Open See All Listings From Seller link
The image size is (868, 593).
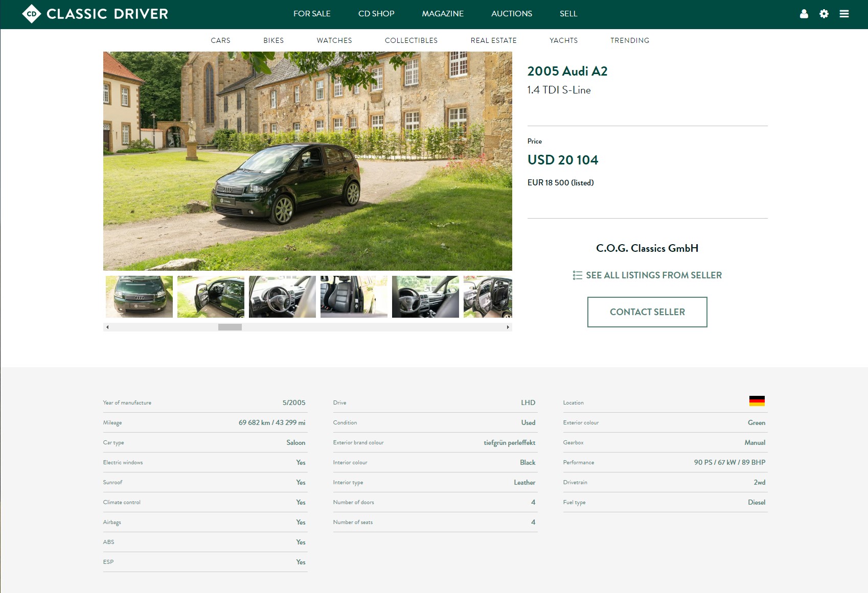(654, 275)
